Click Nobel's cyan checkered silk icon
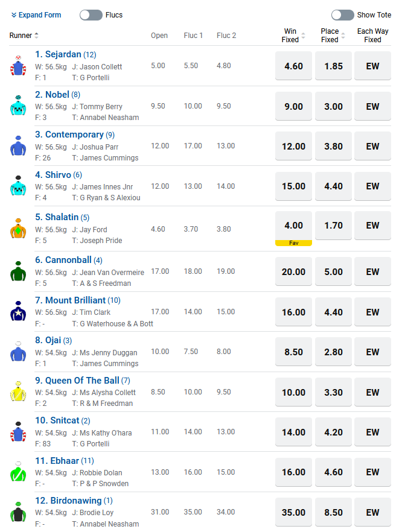402x532 pixels. [18, 106]
